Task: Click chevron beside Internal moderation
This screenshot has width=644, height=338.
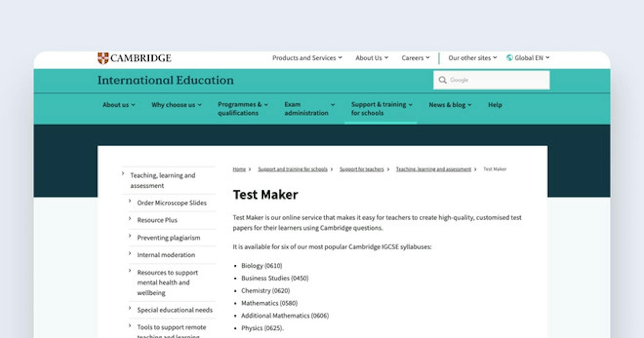Action: [130, 253]
